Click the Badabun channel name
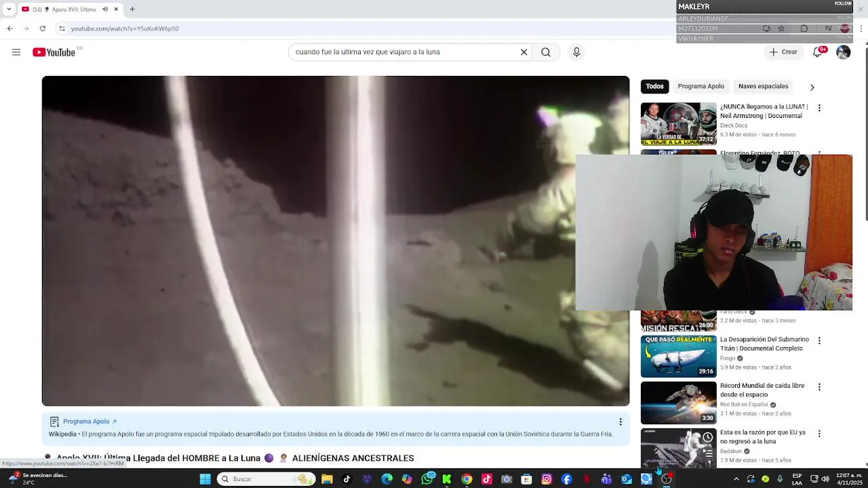Viewport: 868px width, 488px height. click(731, 451)
